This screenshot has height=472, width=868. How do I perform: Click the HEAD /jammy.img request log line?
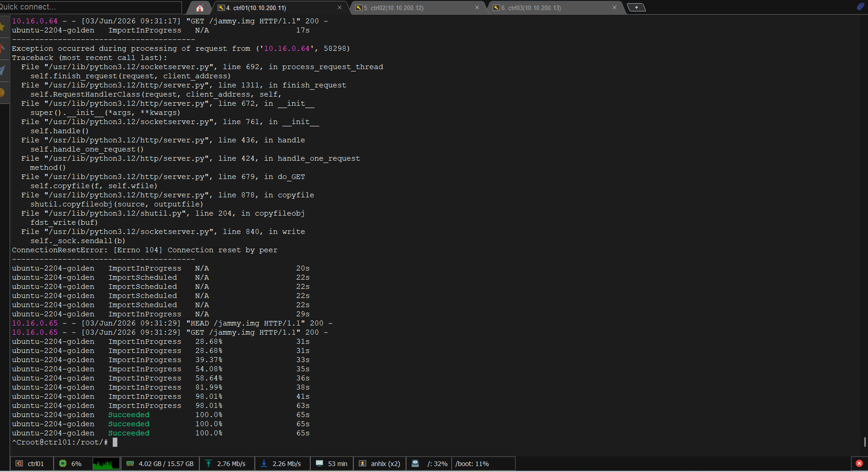[x=172, y=323]
